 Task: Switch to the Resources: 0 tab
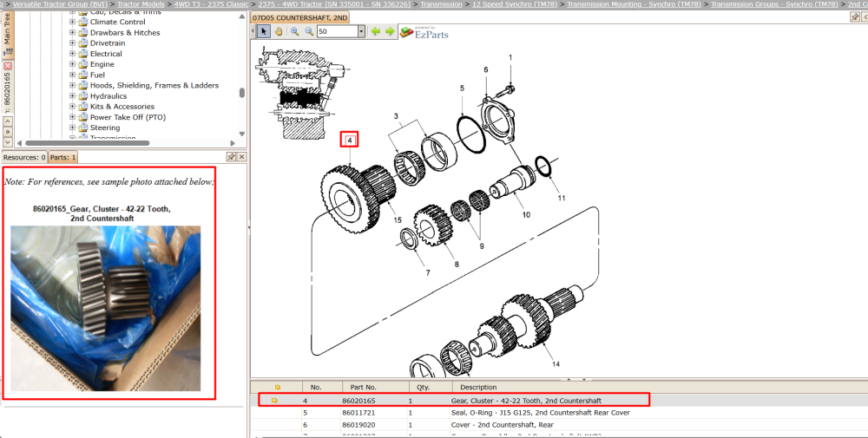(24, 158)
